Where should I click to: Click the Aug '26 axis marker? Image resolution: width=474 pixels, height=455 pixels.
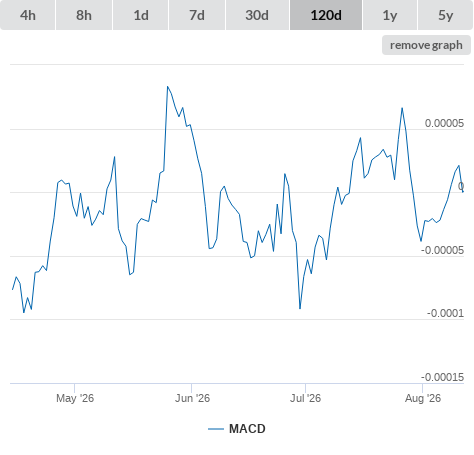coord(423,398)
